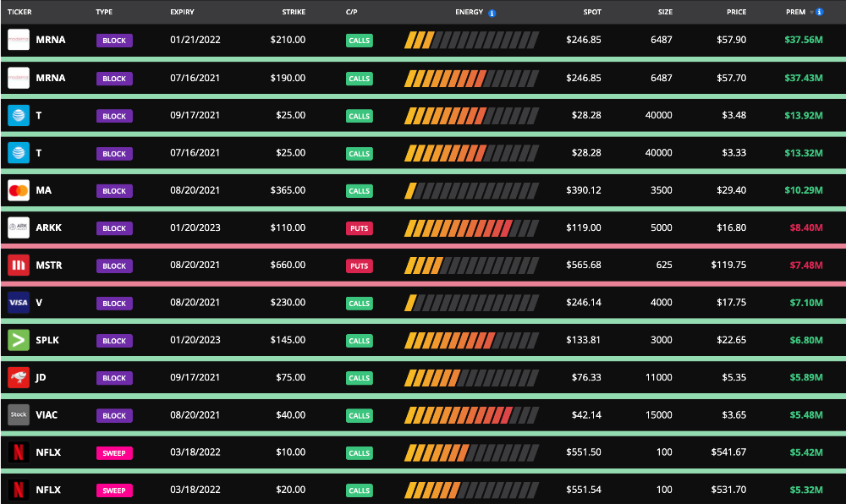Click the energy bar in ARKK row
The height and width of the screenshot is (504, 846).
tap(471, 228)
